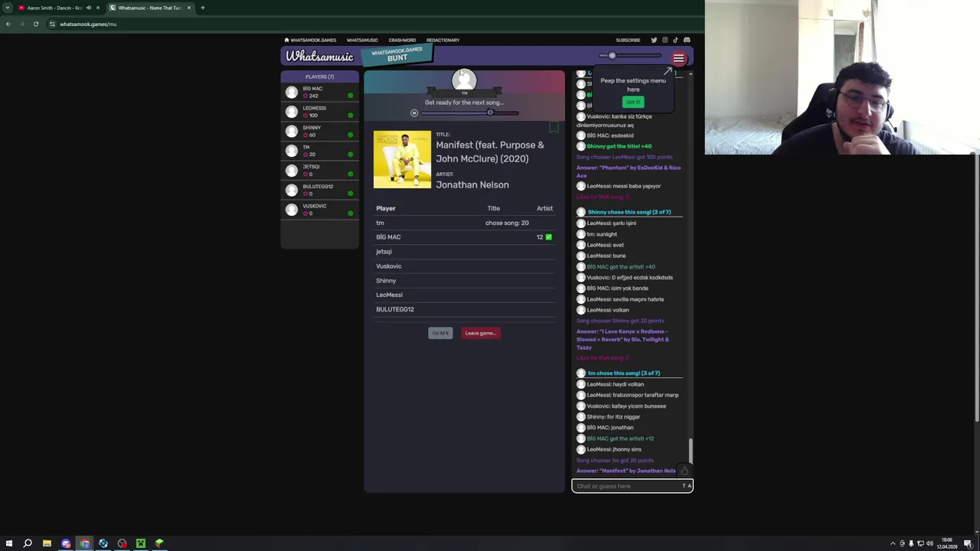Click BIG MAC's avatar in players list
Image resolution: width=980 pixels, height=551 pixels.
click(x=292, y=92)
